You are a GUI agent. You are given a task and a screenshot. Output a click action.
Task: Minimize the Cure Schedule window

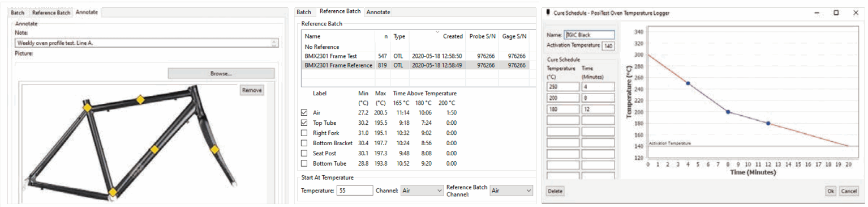(x=817, y=12)
